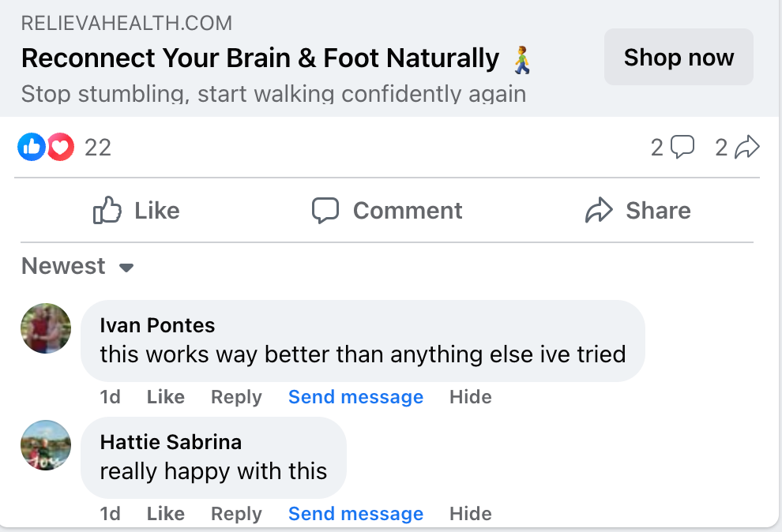782x532 pixels.
Task: Send message to Hattie Sabrina
Action: [355, 514]
